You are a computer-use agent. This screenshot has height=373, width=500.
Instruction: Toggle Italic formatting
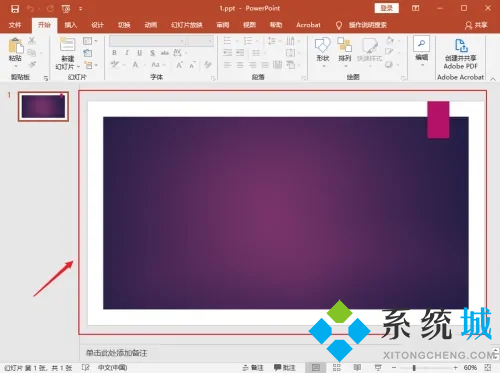(x=127, y=53)
